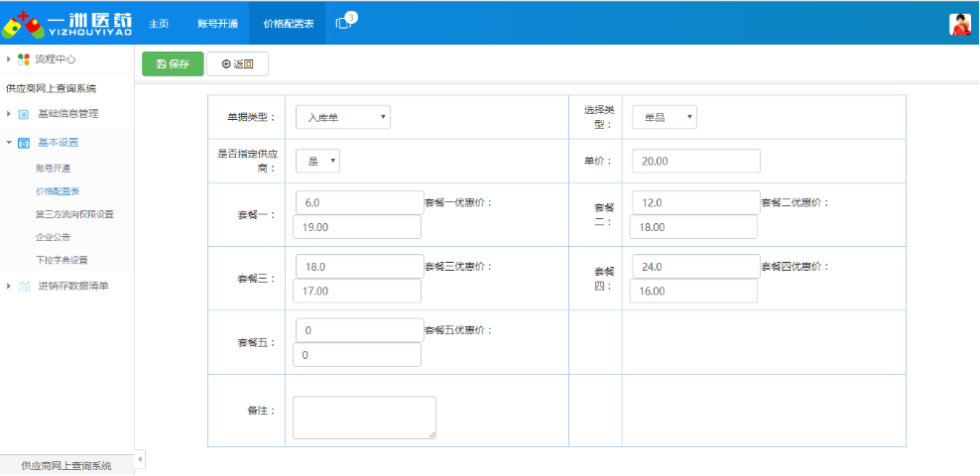
Task: Open the 选择类型 dropdown
Action: pos(664,117)
